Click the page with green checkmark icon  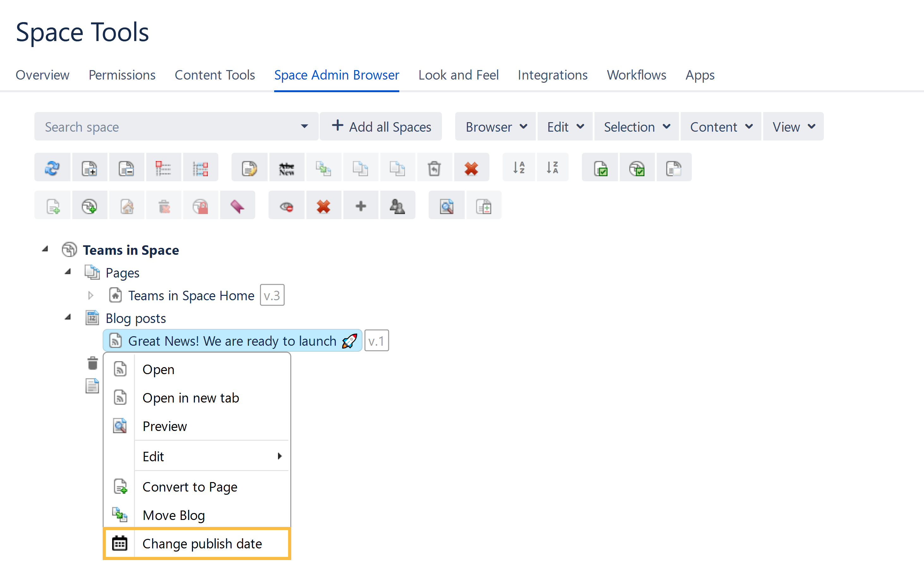(600, 168)
